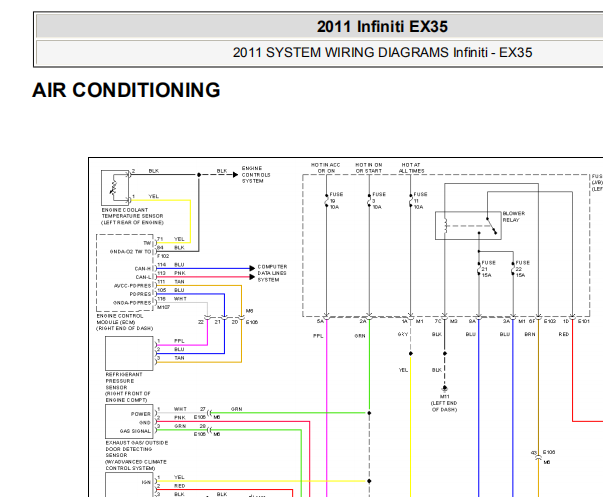
Task: Click the "M107" connector label
Action: 163,307
